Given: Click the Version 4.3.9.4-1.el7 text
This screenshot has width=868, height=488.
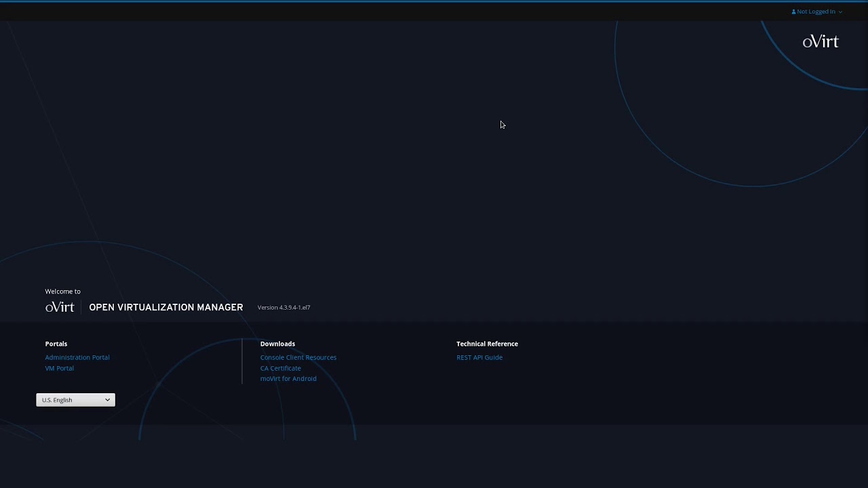Looking at the screenshot, I should (283, 308).
